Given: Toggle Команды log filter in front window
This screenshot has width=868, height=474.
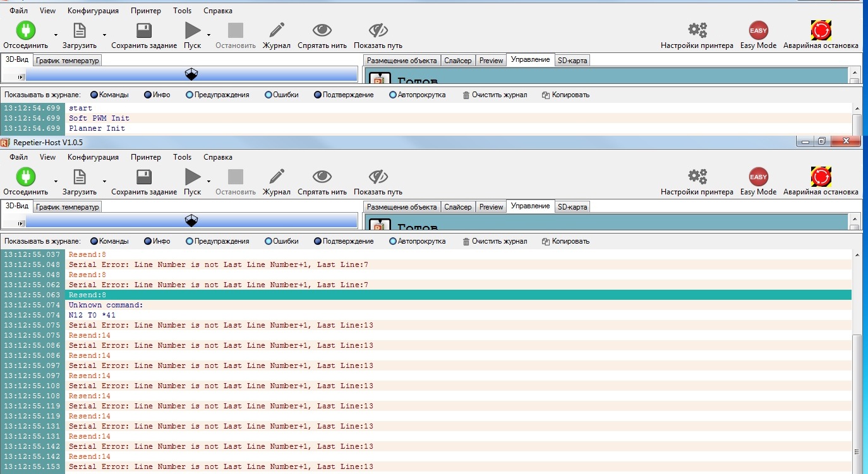Looking at the screenshot, I should point(109,241).
